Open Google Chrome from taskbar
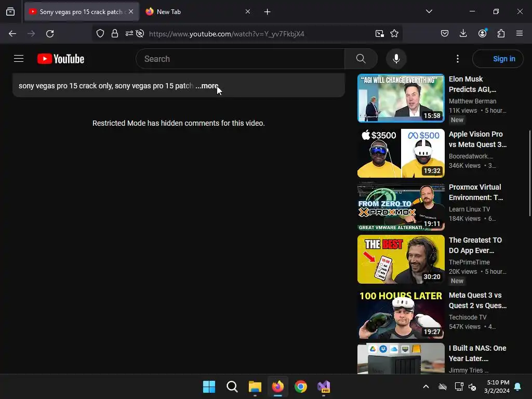The image size is (532, 399). (x=301, y=387)
